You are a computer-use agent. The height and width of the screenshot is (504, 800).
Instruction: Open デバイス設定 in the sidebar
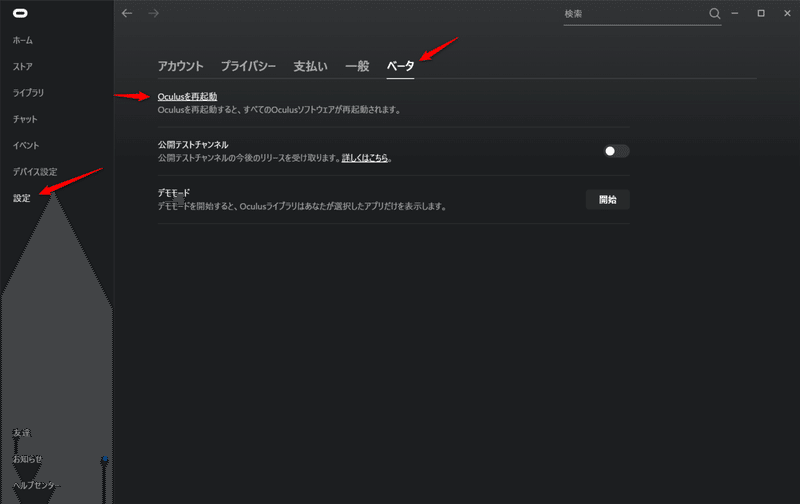pyautogui.click(x=35, y=172)
